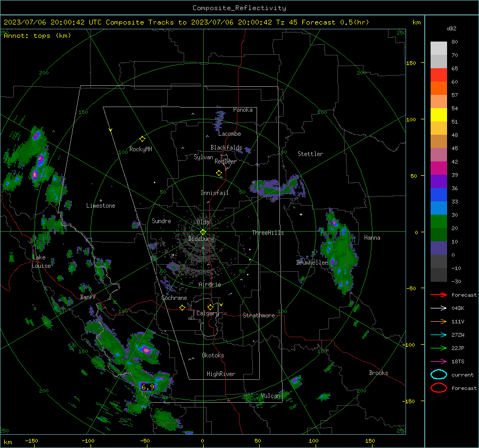Click the yellow diamond marker beside RockyMH
Image resolution: width=479 pixels, height=448 pixels.
pyautogui.click(x=142, y=139)
